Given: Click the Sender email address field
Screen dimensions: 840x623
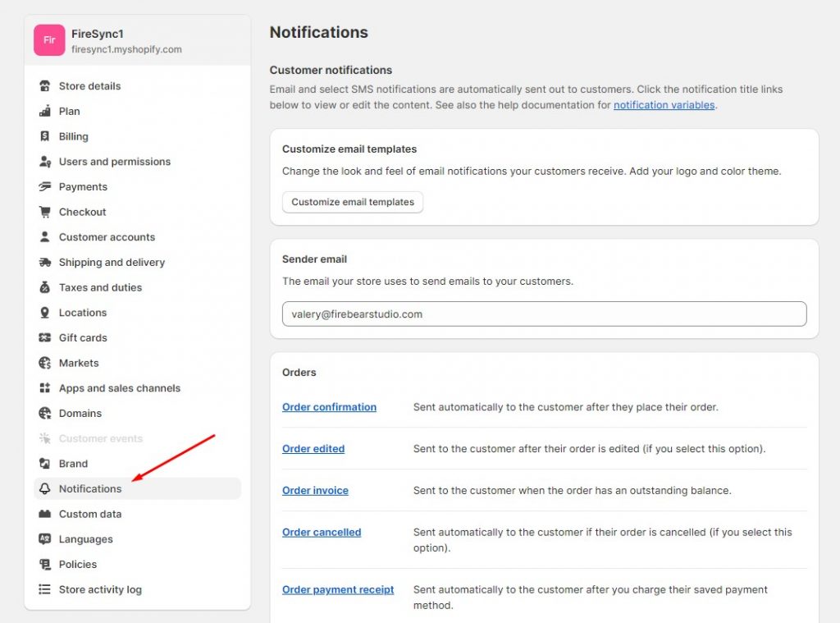Looking at the screenshot, I should pos(543,314).
